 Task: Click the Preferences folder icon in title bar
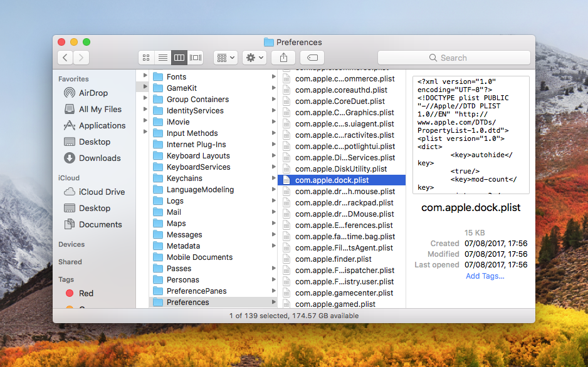click(268, 42)
